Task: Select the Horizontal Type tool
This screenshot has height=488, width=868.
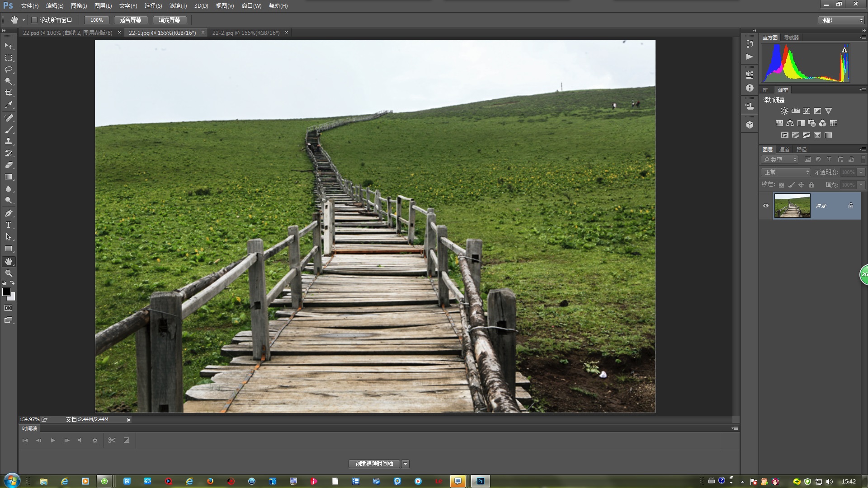Action: pyautogui.click(x=9, y=225)
